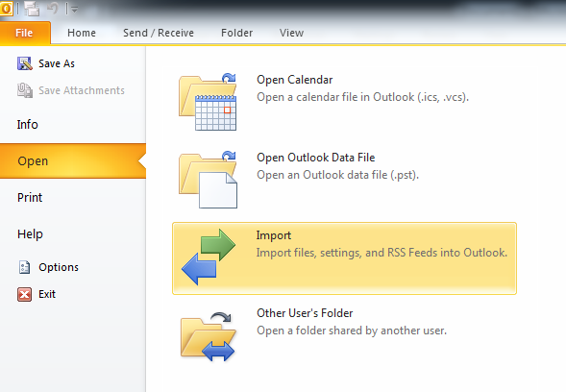Open the Print backstage page
The image size is (566, 392).
[30, 198]
